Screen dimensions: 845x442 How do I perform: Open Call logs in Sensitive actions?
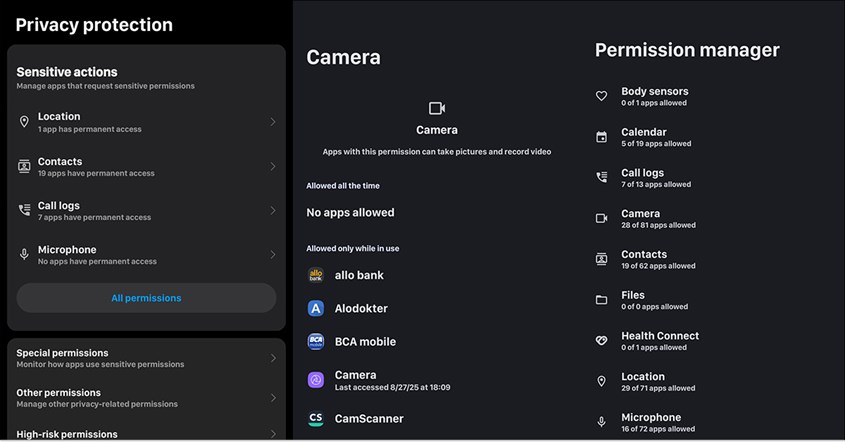147,211
